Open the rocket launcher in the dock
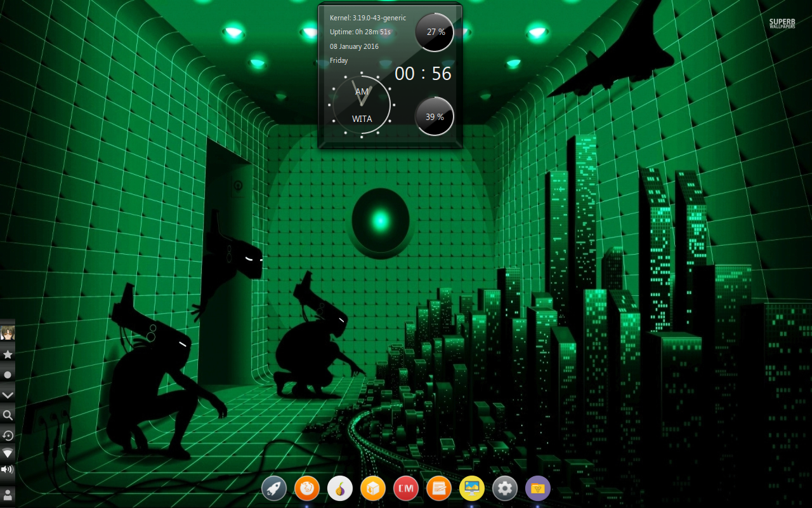Viewport: 812px width, 508px height. click(x=274, y=488)
